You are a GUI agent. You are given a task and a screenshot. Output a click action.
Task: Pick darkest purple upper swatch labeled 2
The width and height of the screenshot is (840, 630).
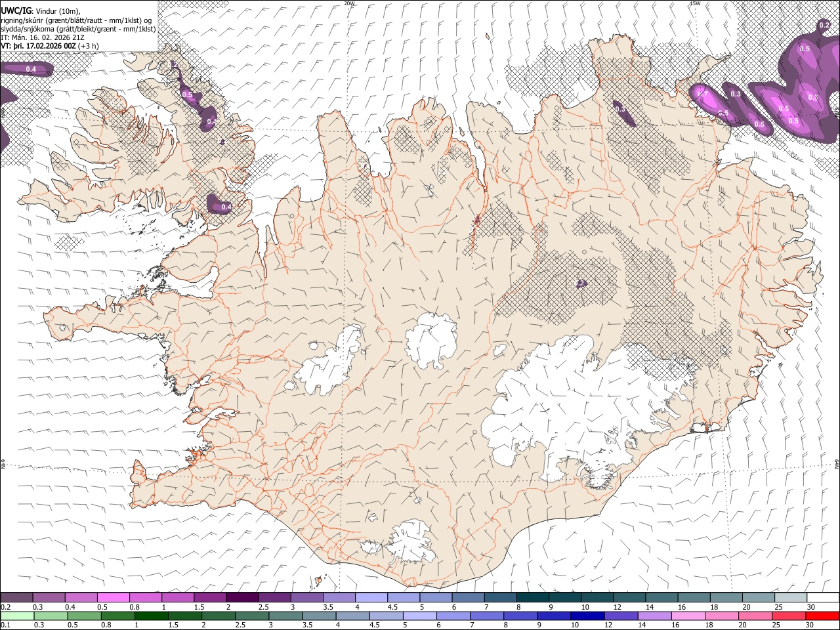(241, 598)
